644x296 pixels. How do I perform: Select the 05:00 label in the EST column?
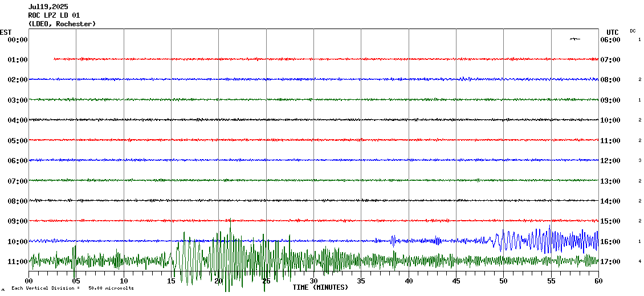click(18, 141)
